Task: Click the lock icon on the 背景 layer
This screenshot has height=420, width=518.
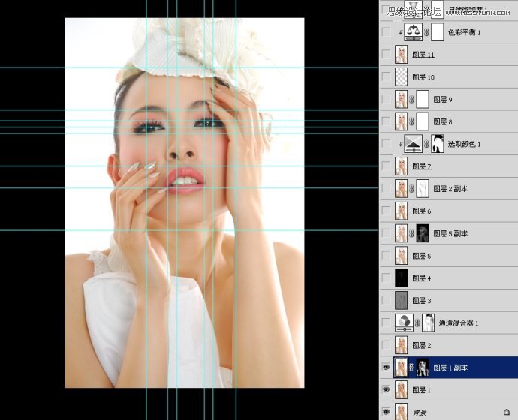Action: point(507,412)
